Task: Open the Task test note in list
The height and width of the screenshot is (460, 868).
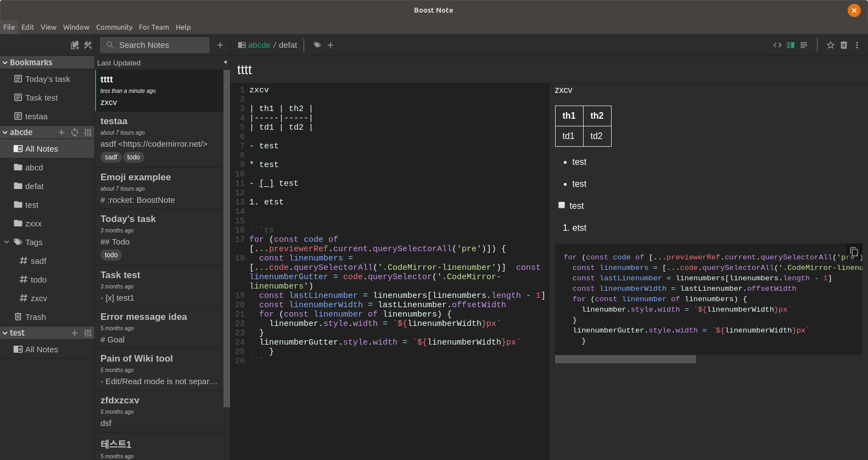Action: click(x=159, y=286)
